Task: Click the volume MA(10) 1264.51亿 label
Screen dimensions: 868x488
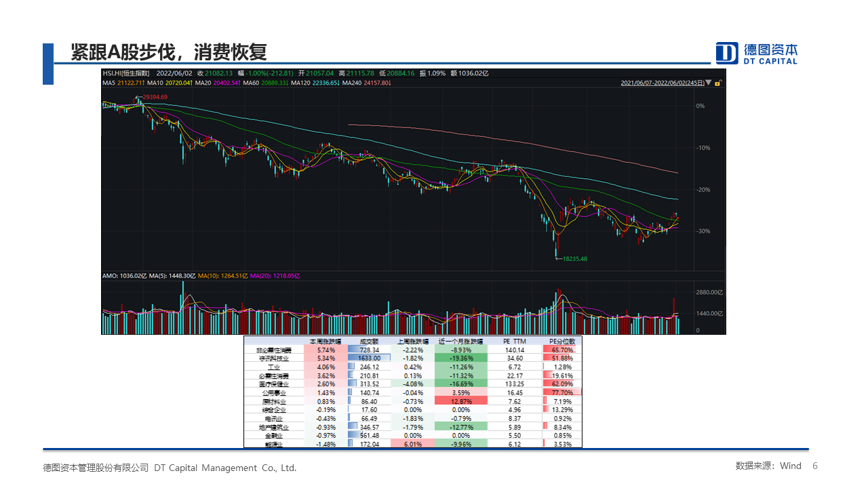Action: 224,277
